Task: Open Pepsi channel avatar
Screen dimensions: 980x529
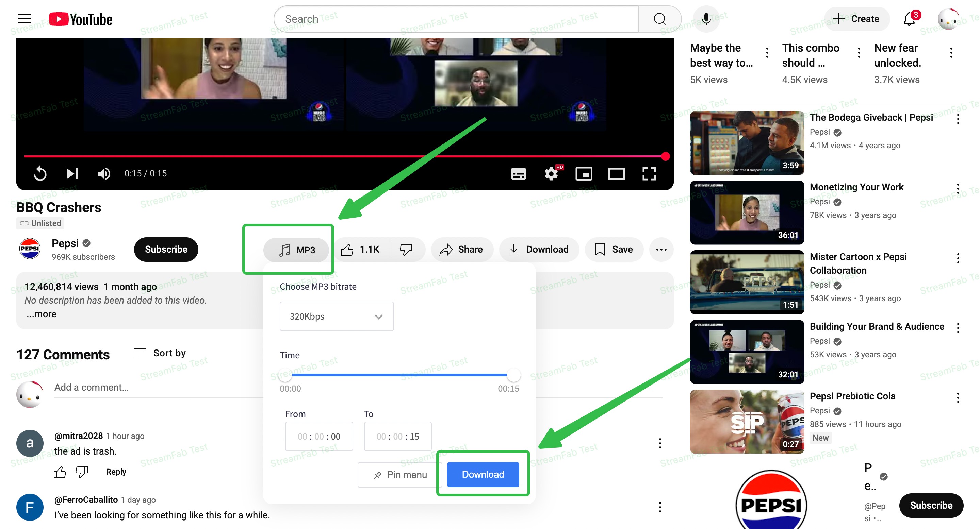Action: point(30,249)
